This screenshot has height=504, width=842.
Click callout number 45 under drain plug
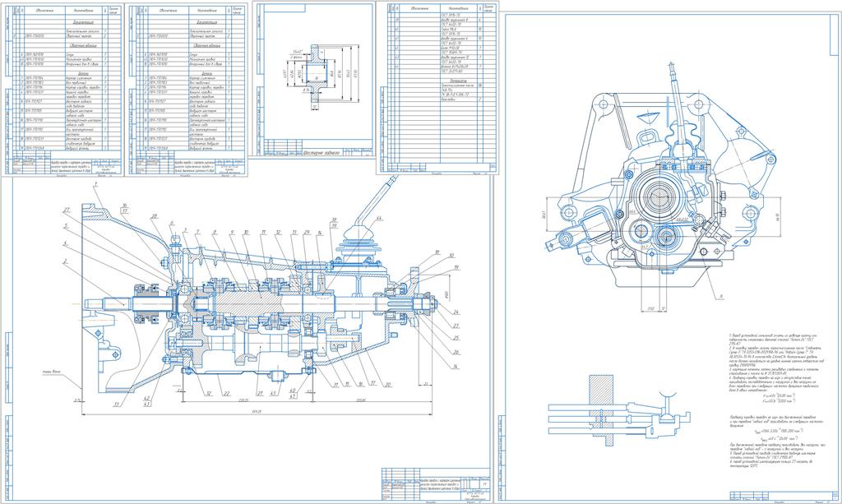pos(274,394)
